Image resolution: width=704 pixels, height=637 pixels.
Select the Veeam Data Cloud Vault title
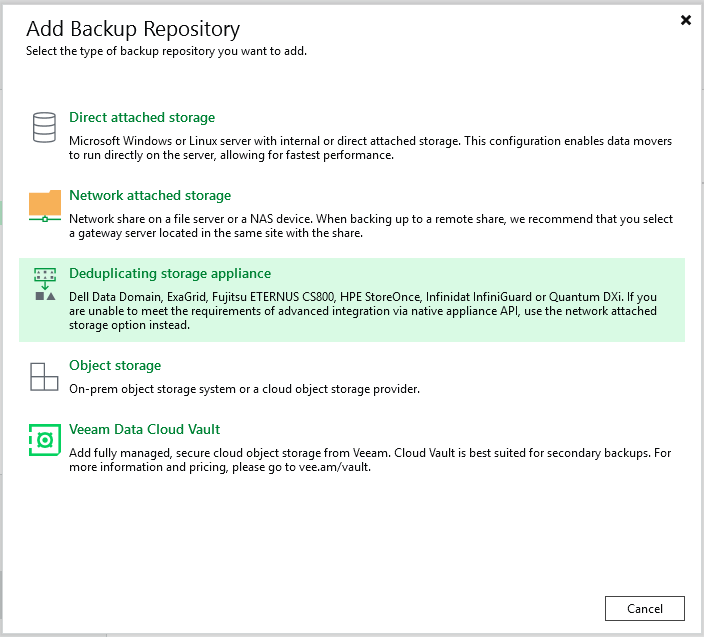(x=144, y=430)
